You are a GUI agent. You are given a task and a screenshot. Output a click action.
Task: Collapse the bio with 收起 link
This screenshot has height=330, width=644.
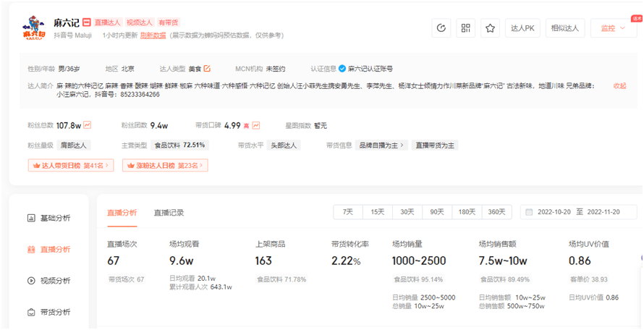[x=620, y=86]
